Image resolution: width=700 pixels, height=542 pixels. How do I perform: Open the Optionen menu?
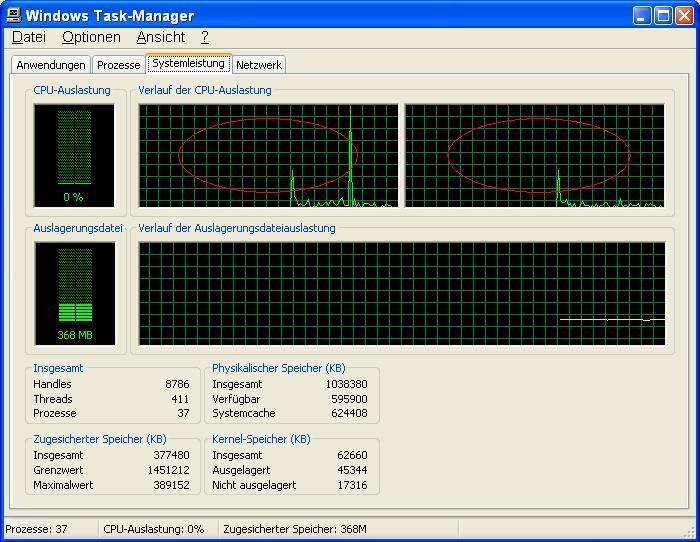coord(91,37)
